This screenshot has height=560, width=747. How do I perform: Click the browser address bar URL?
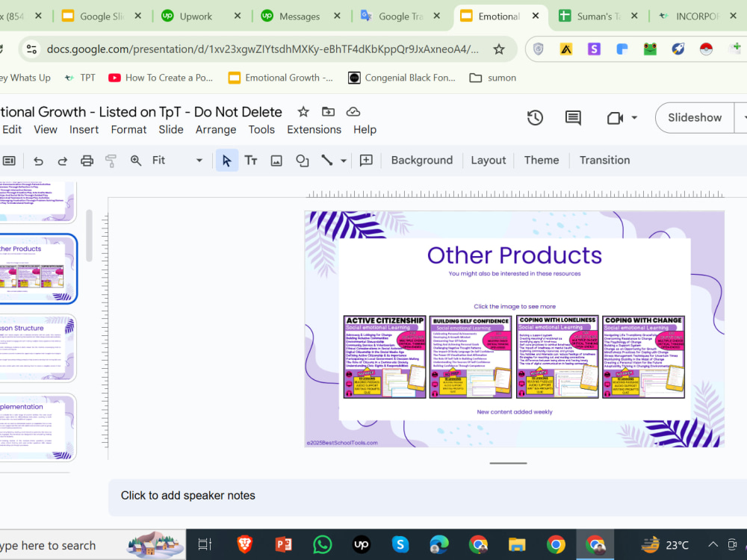click(262, 49)
